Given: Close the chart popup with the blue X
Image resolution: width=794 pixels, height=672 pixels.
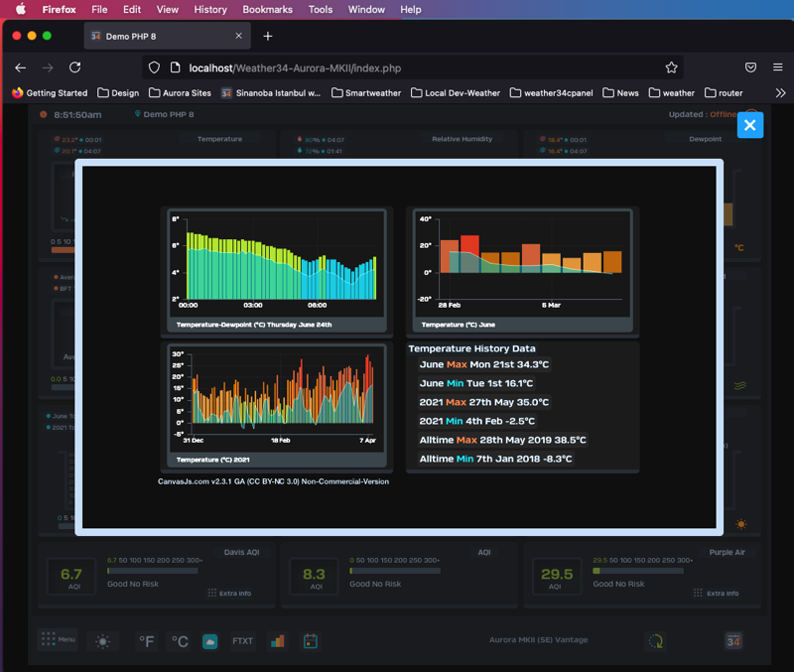Looking at the screenshot, I should [x=750, y=125].
